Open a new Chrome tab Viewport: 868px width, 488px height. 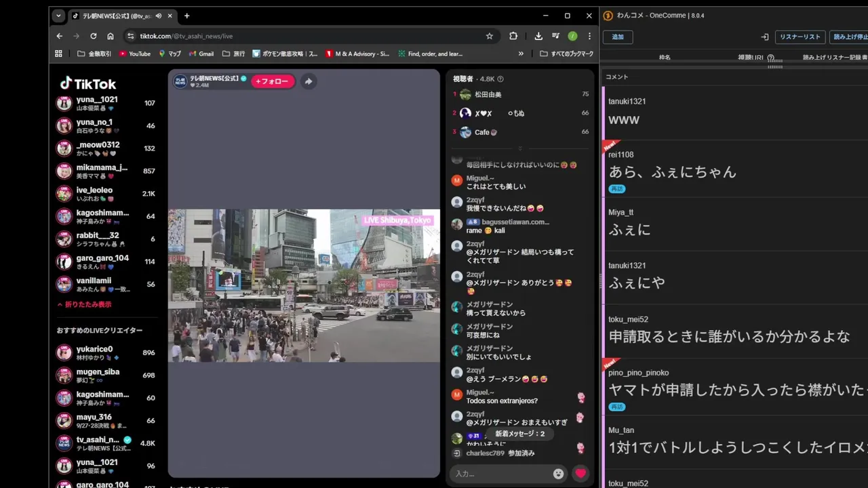(x=186, y=16)
